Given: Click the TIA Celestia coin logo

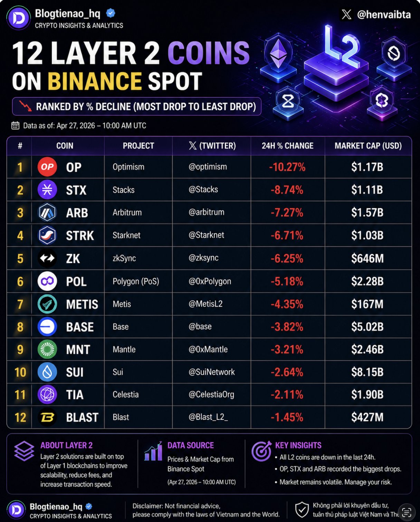Looking at the screenshot, I should [x=47, y=395].
